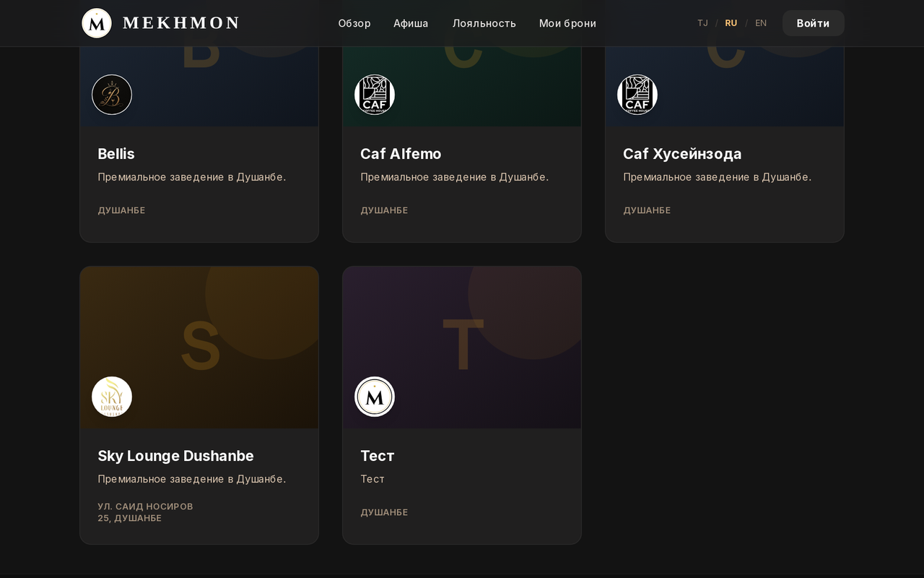Click the Тест card M logo icon

[375, 397]
